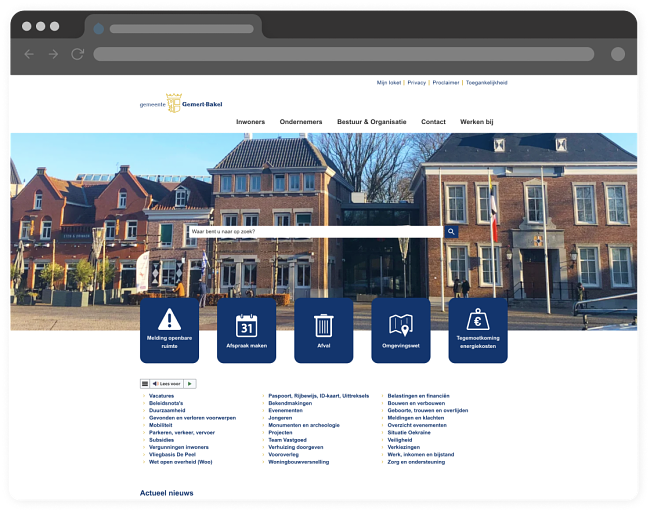Select the browser tab
Screen dimensions: 650x512
(x=173, y=28)
